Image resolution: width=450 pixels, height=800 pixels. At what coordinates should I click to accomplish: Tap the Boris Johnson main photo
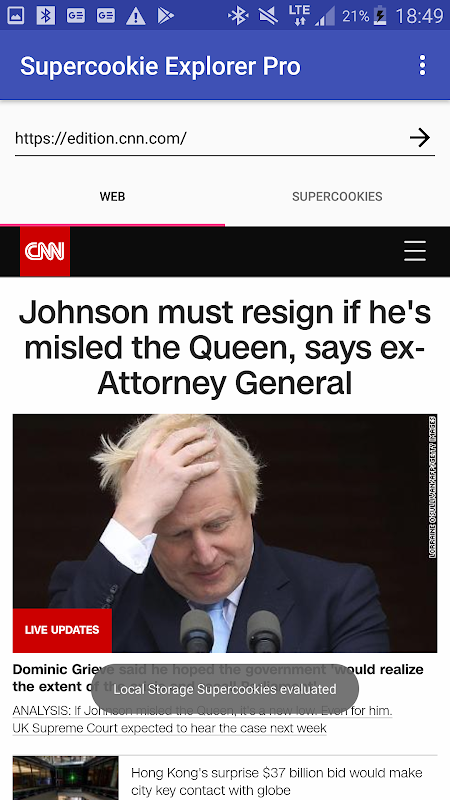coord(225,533)
